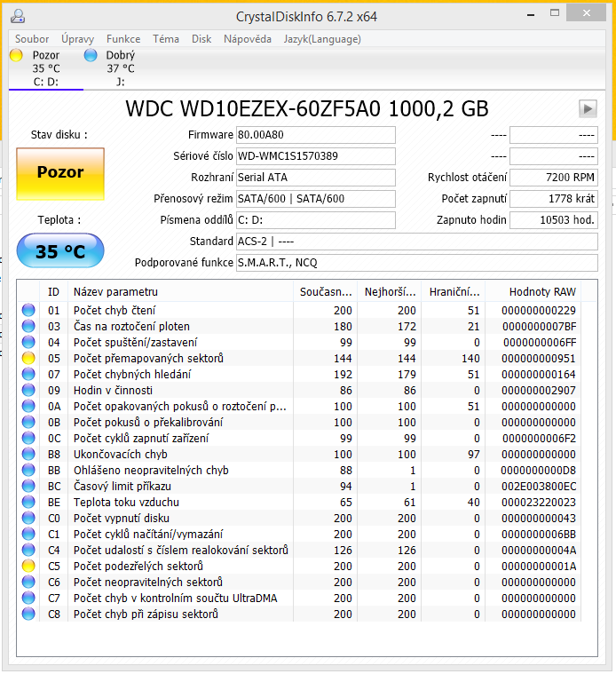Viewport: 616px width, 674px height.
Task: Select the text Hodin v činnosti
Action: [x=113, y=391]
